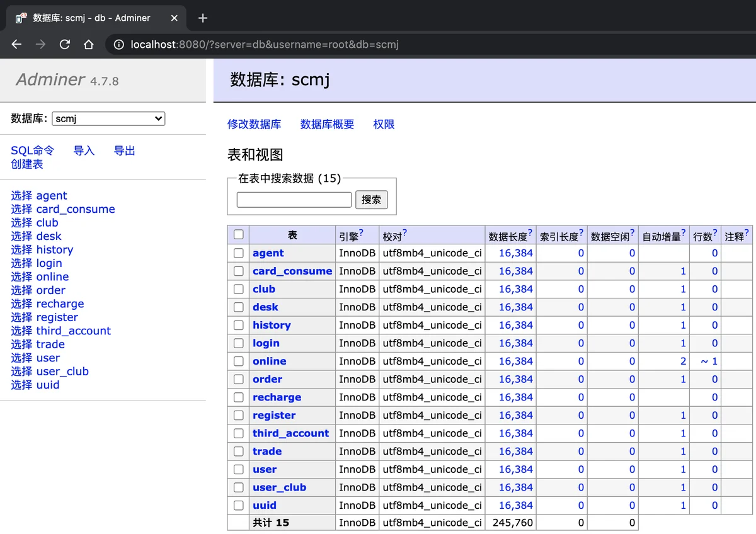This screenshot has width=756, height=534.
Task: Click the help question mark beside 数据长度
Action: pos(530,232)
